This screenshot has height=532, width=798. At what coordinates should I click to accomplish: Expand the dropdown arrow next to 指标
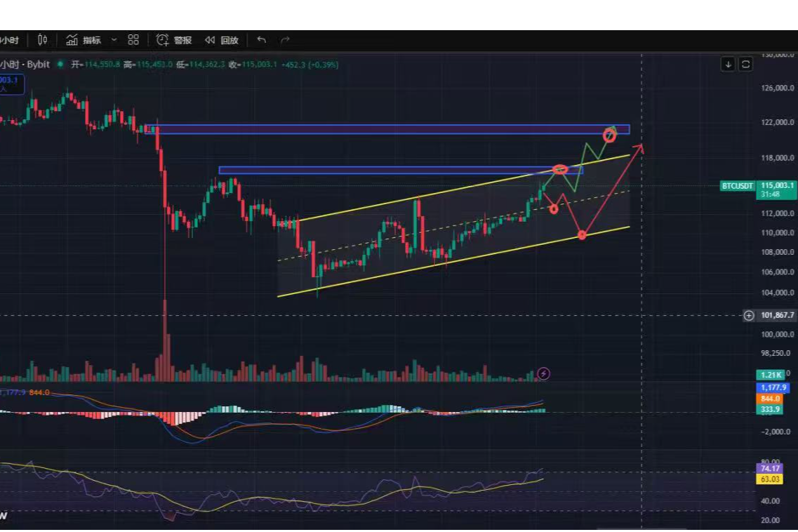114,40
